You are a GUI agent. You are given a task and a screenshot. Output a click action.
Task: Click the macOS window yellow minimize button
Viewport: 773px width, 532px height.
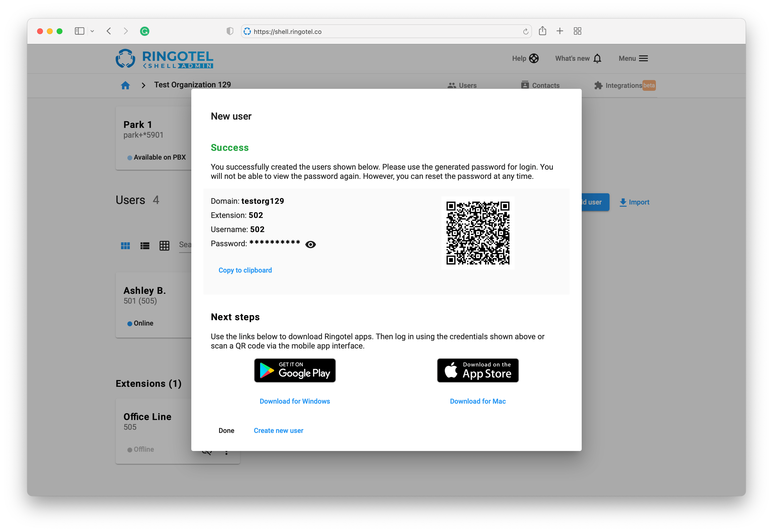tap(50, 31)
